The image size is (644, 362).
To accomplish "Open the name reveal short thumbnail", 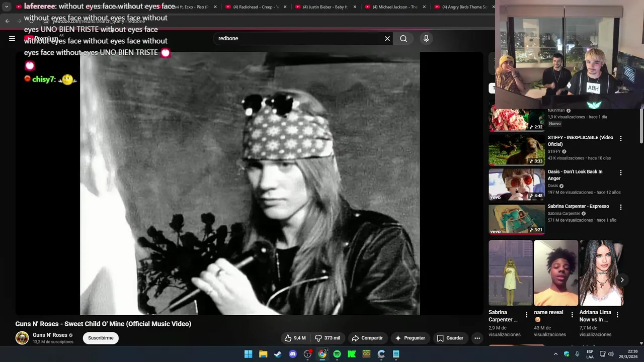I will click(x=556, y=273).
